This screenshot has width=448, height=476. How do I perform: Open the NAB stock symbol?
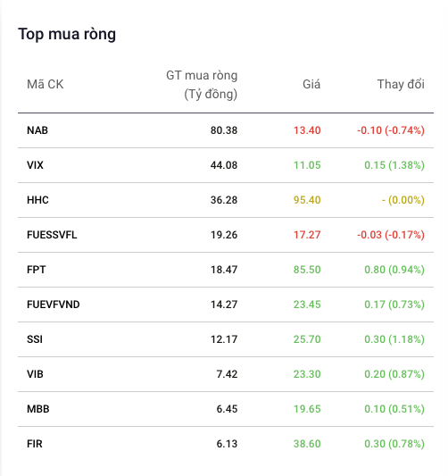point(37,130)
